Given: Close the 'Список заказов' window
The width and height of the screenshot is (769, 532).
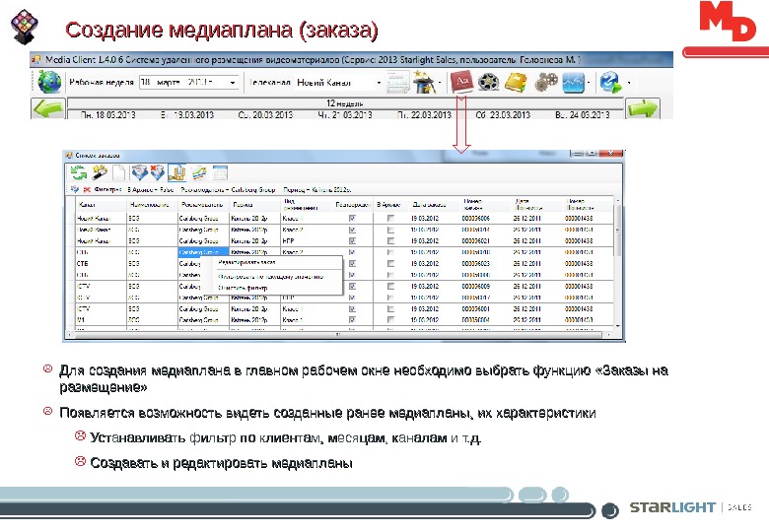Looking at the screenshot, I should point(610,154).
